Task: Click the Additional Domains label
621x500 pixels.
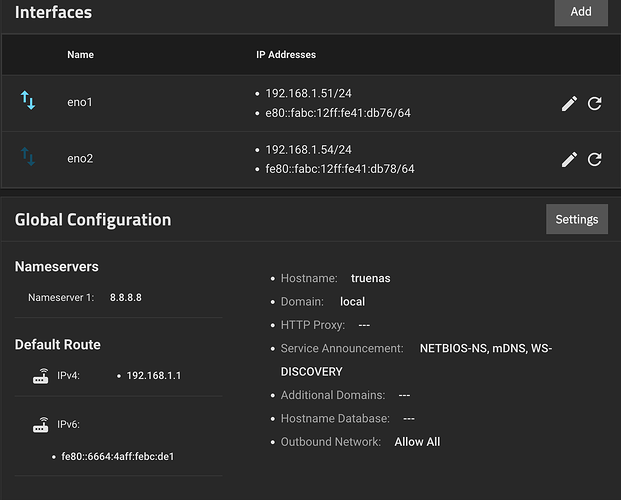Action: pyautogui.click(x=333, y=395)
